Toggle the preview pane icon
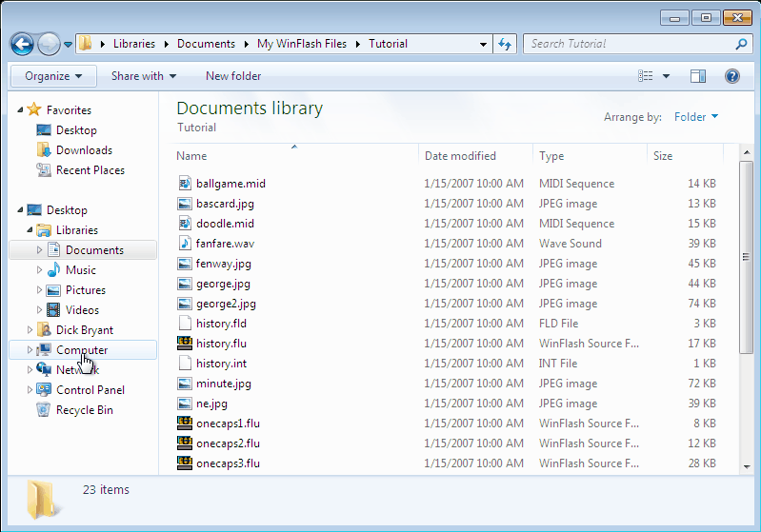 [698, 76]
